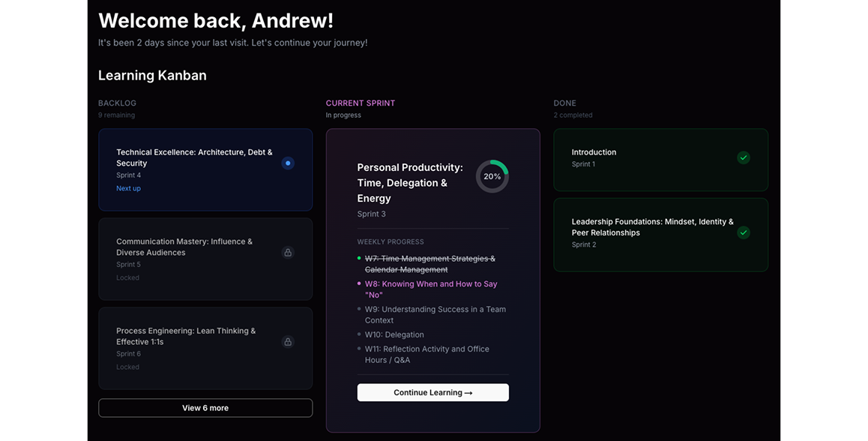868x441 pixels.
Task: Click pink bullet beside W8 item
Action: (x=360, y=283)
